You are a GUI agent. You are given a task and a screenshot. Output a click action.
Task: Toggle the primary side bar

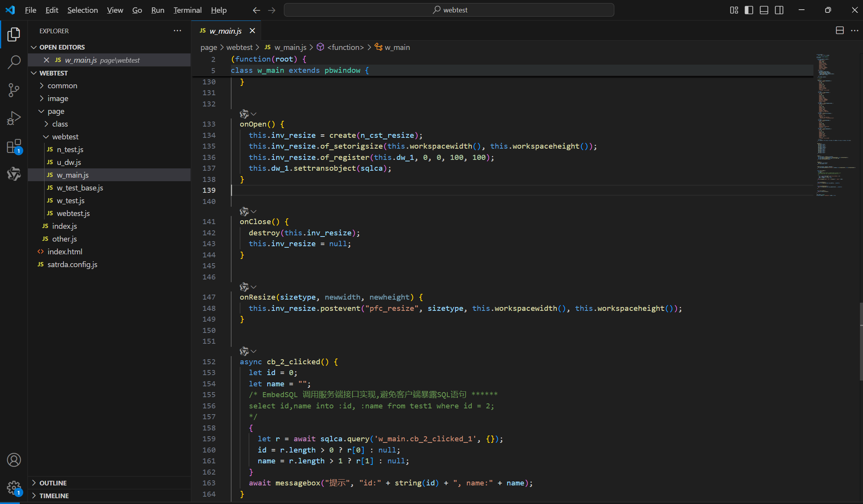point(749,10)
